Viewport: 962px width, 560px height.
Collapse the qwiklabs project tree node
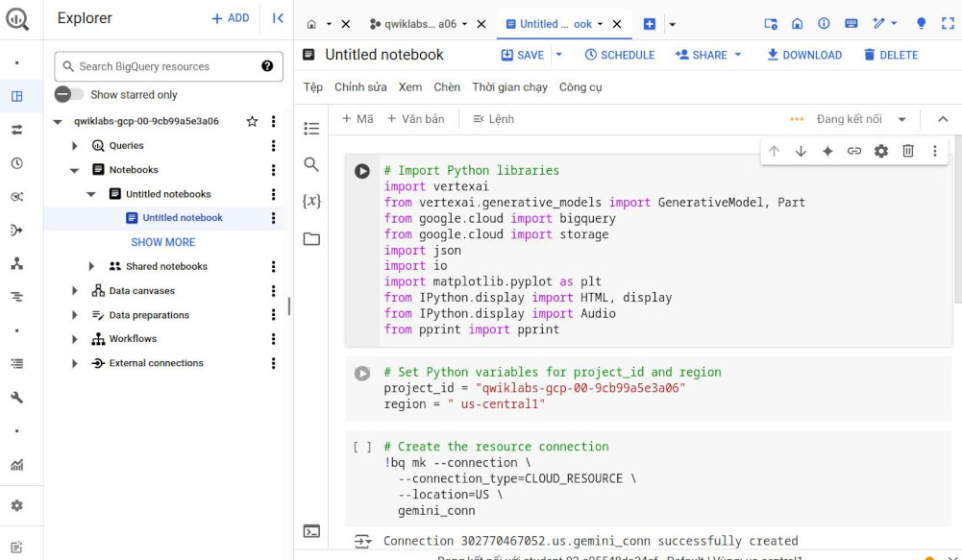[58, 122]
